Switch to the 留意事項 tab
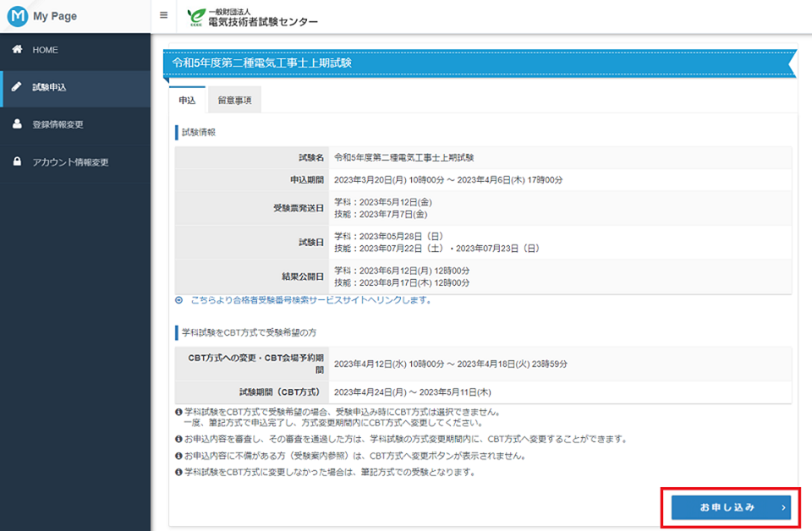 (233, 100)
